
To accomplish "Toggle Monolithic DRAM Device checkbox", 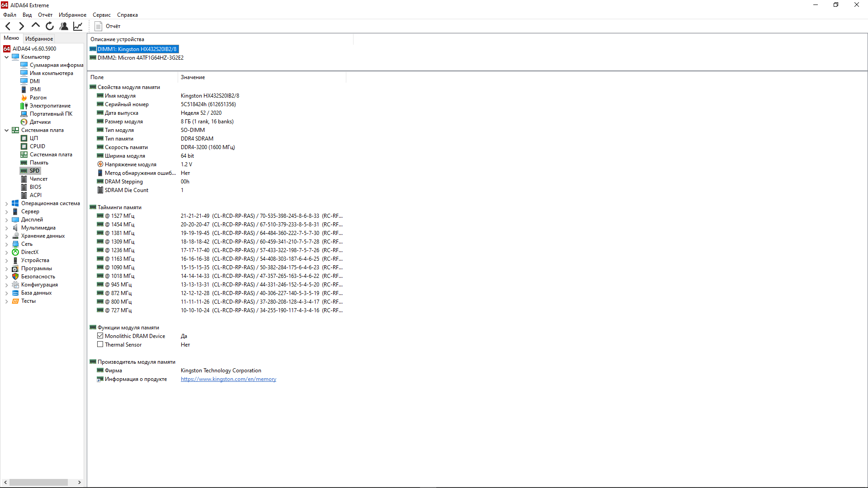I will 100,336.
